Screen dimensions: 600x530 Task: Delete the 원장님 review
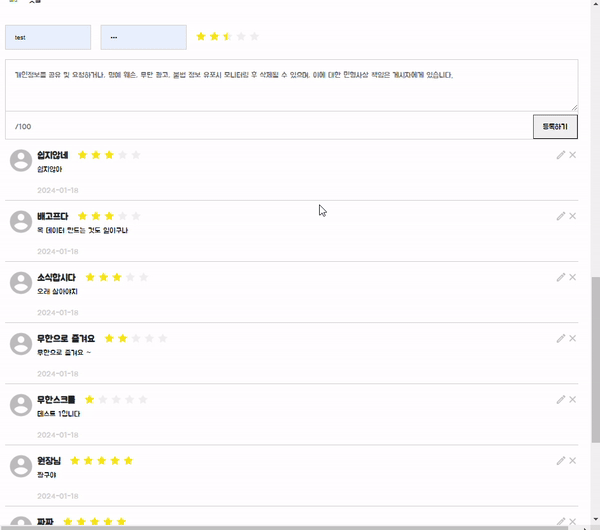pyautogui.click(x=572, y=461)
